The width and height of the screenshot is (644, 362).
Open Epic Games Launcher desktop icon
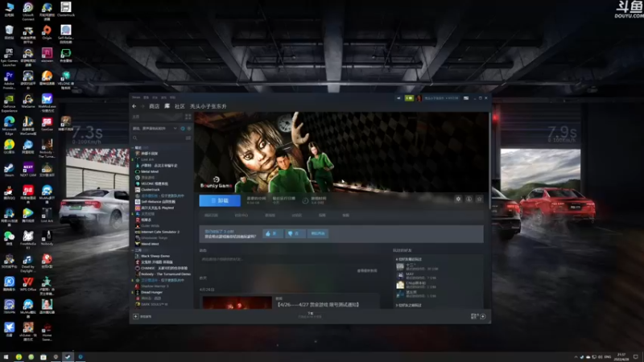pyautogui.click(x=9, y=57)
